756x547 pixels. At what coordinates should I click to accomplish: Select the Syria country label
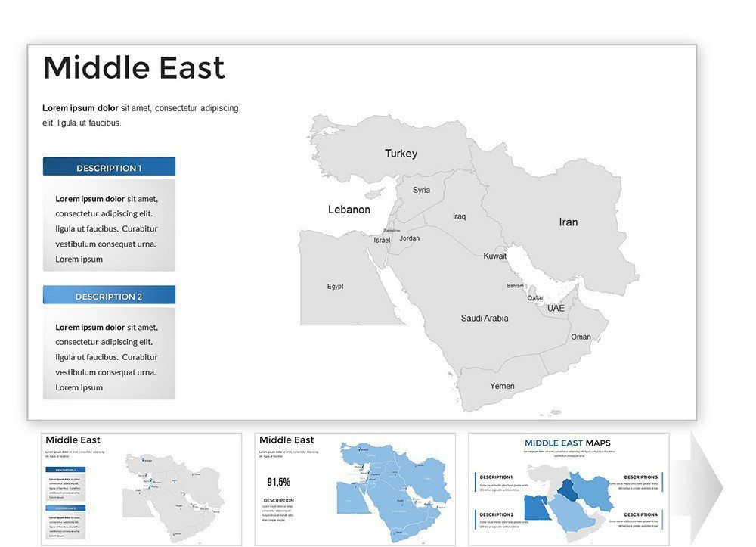pos(421,189)
